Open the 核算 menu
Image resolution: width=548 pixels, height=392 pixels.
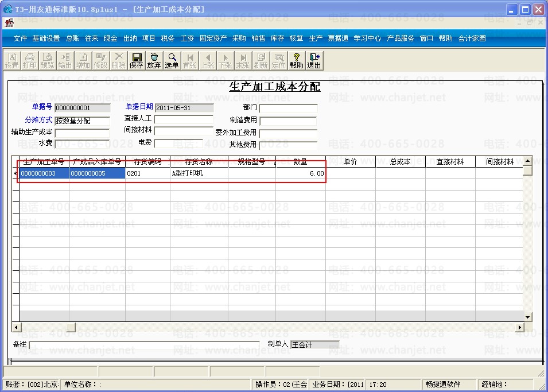tap(296, 38)
